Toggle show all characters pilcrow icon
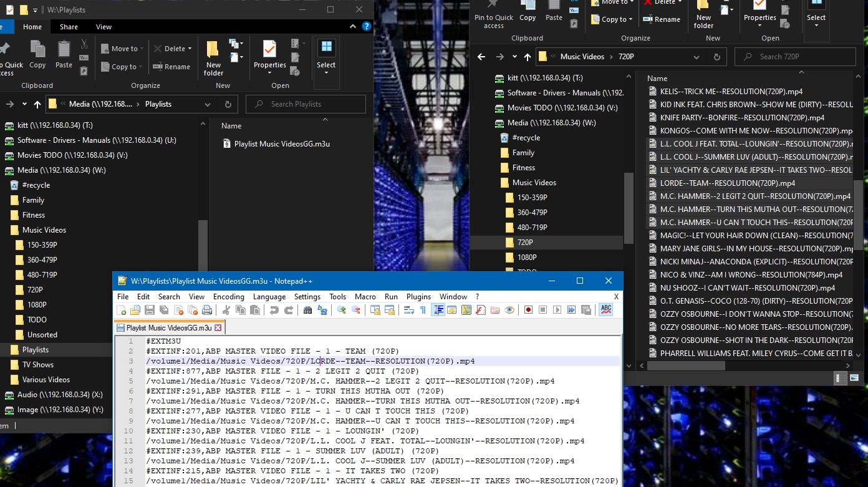 tap(423, 310)
